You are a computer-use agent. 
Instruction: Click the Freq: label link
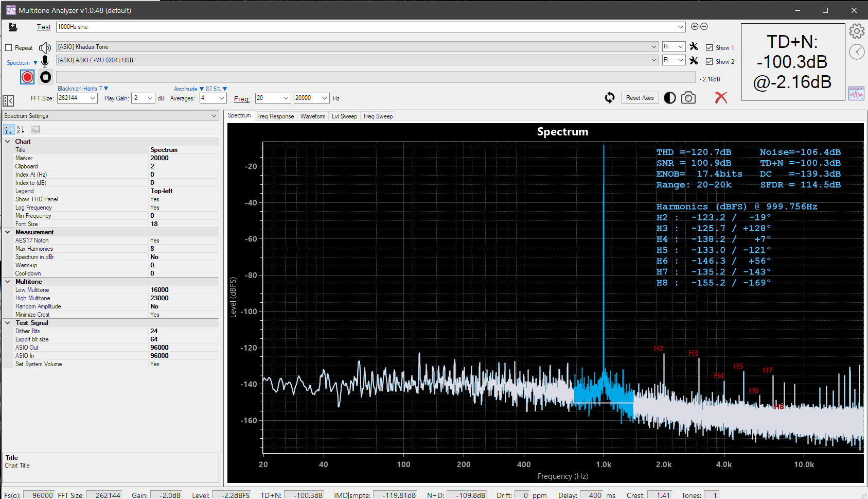tap(242, 99)
